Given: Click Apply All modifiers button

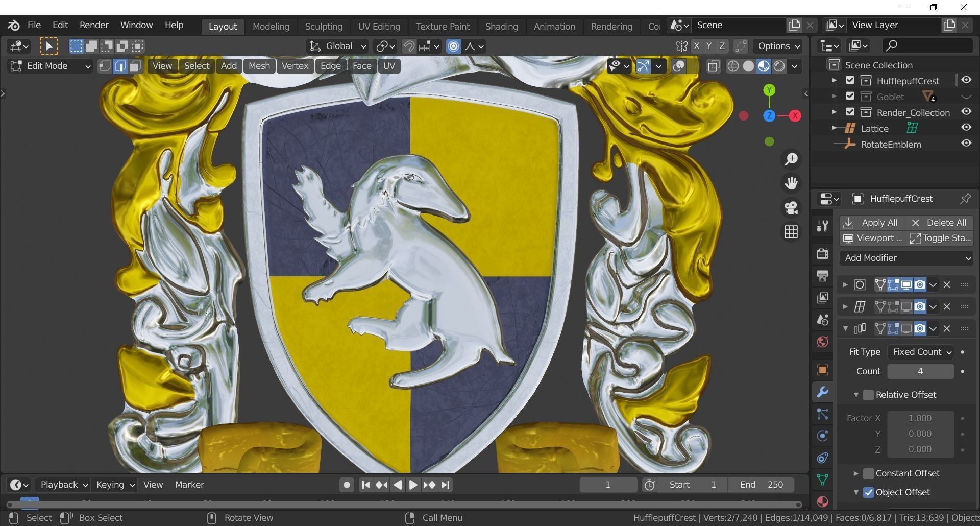Looking at the screenshot, I should (x=873, y=223).
